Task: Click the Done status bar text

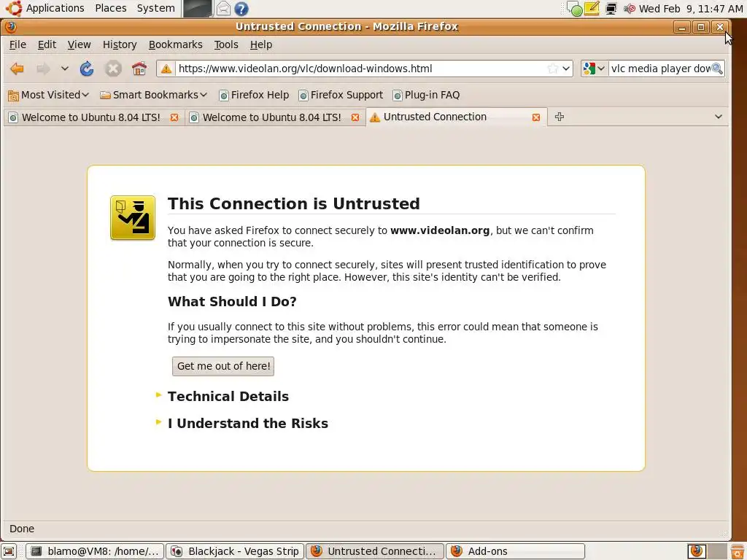Action: point(22,529)
